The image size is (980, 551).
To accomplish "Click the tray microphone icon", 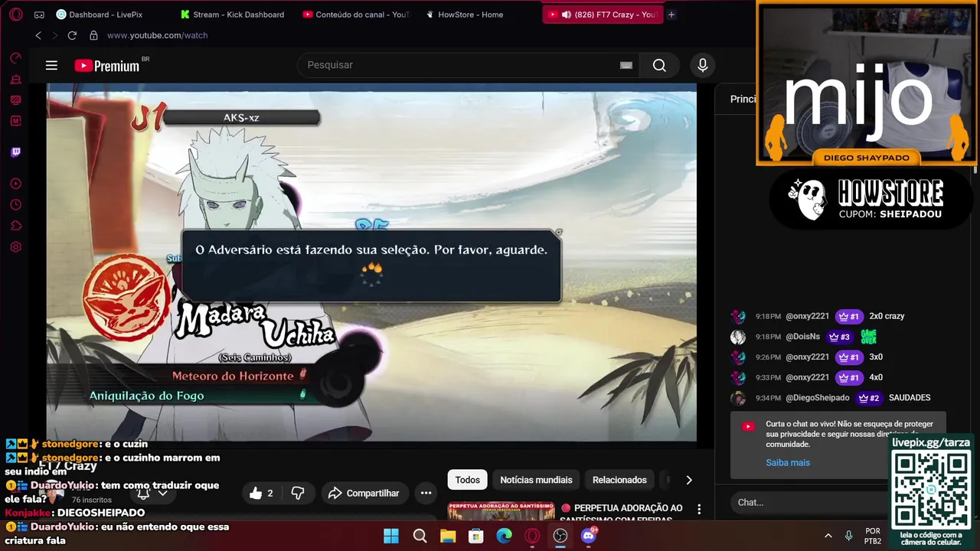I will pos(848,536).
